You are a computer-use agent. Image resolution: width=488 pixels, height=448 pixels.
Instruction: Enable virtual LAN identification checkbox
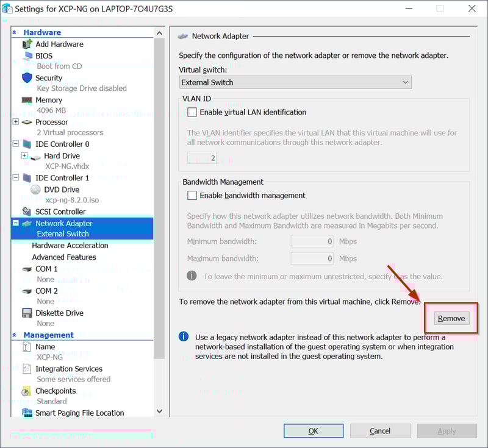pyautogui.click(x=192, y=112)
